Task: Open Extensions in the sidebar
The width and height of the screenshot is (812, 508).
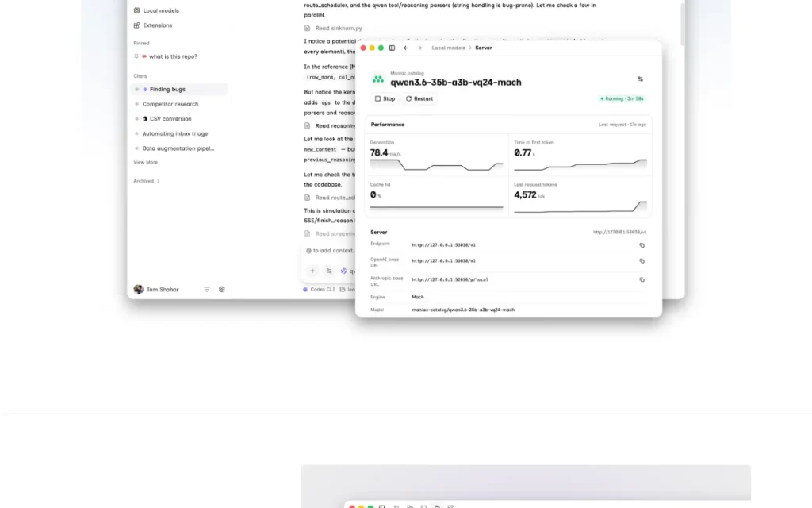Action: click(x=153, y=25)
